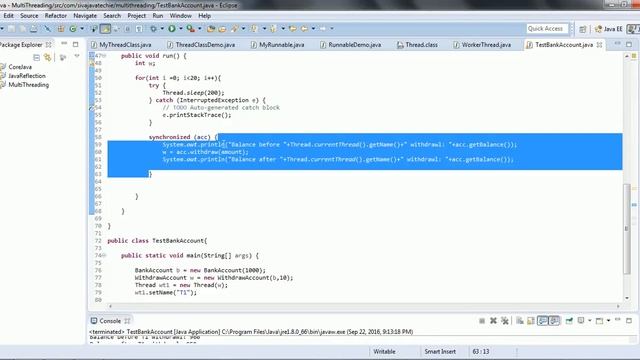The image size is (640, 360).
Task: Switch to the Java EE perspective
Action: point(609,29)
